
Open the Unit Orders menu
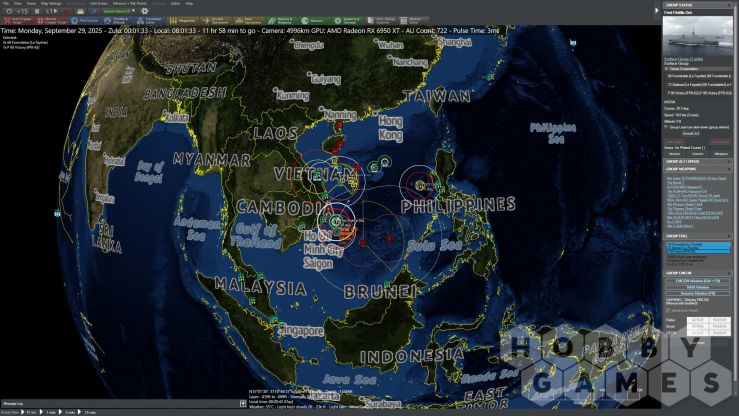(x=99, y=3)
